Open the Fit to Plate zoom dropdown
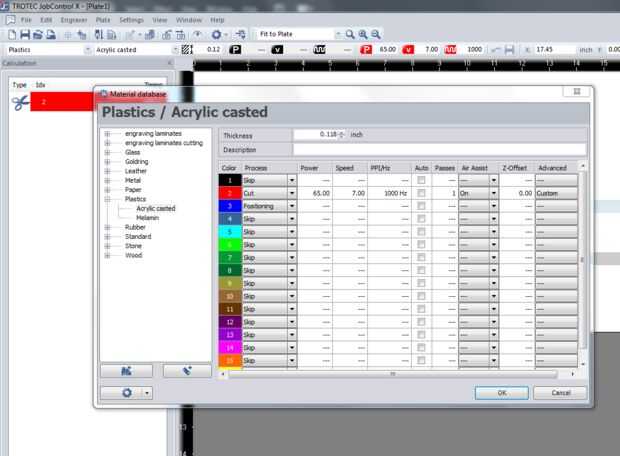620x456 pixels. pyautogui.click(x=338, y=35)
